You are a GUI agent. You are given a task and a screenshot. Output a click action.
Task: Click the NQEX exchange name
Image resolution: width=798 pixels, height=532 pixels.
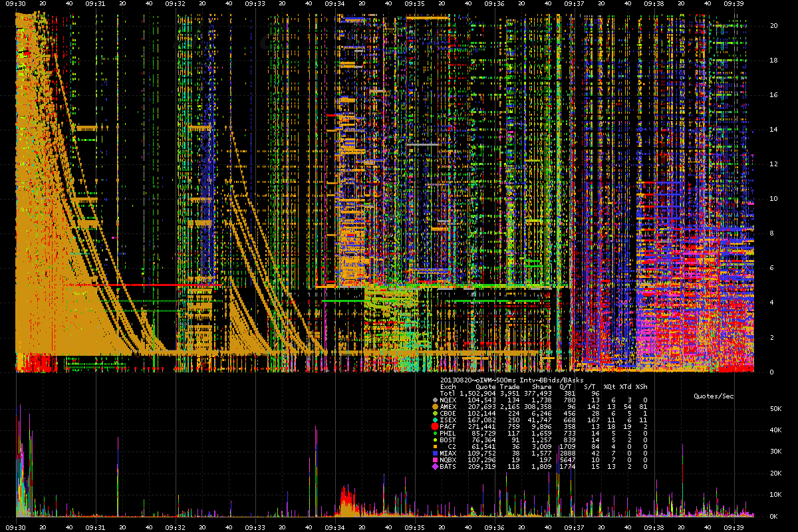[x=448, y=400]
